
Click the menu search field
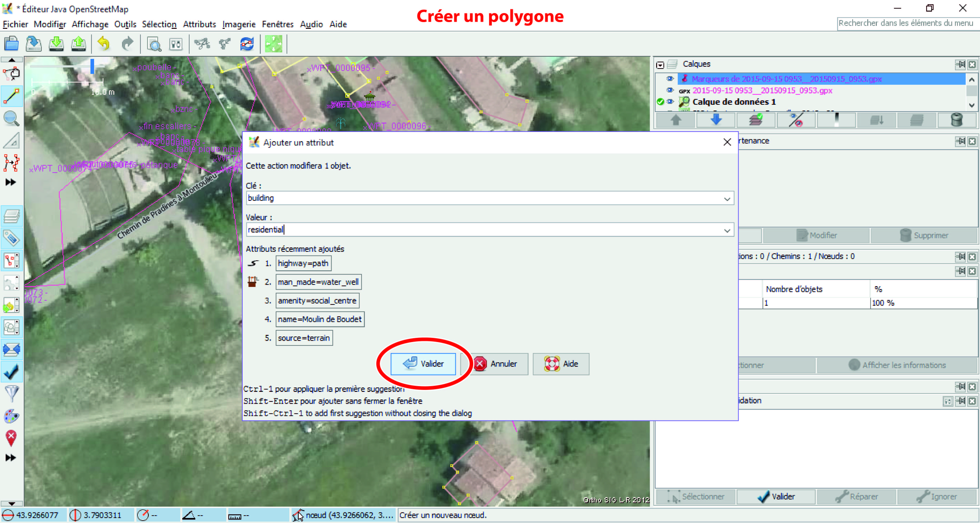click(x=908, y=23)
